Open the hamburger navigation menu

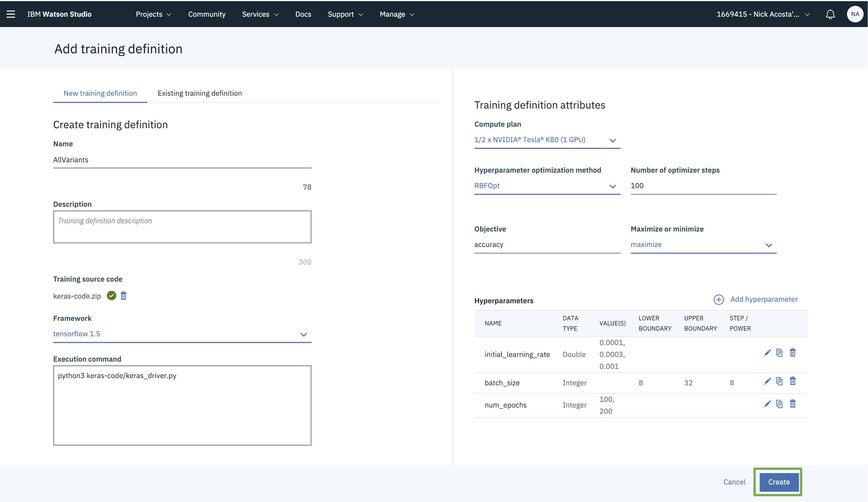click(11, 14)
